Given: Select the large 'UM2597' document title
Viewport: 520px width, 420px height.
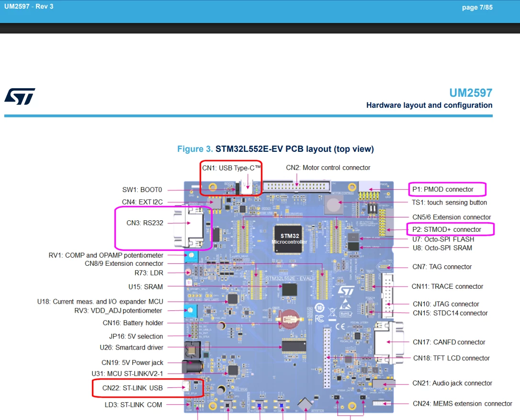Looking at the screenshot, I should 471,93.
